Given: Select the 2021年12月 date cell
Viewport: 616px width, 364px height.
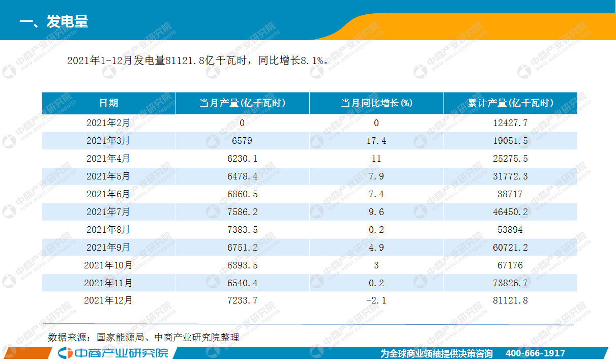Looking at the screenshot, I should pos(108,300).
